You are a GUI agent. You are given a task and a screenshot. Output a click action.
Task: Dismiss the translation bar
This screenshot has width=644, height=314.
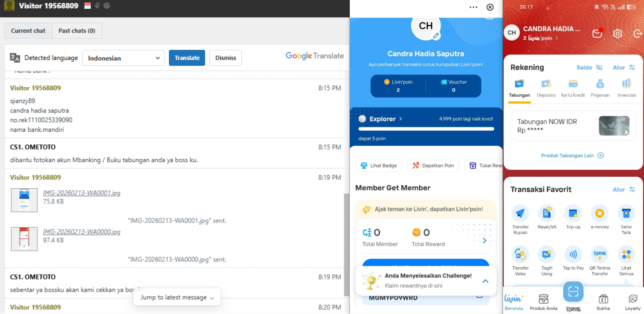click(x=225, y=58)
